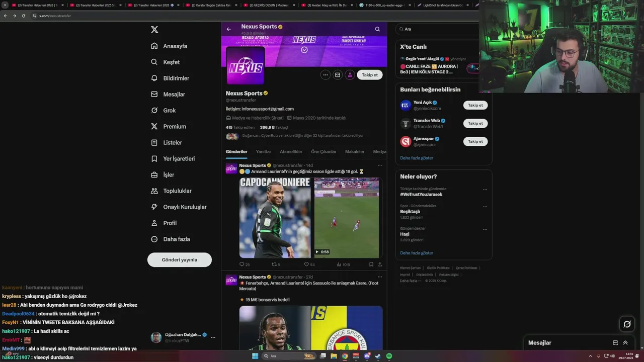Switch to the Makaleler tab
The height and width of the screenshot is (362, 644).
click(355, 152)
